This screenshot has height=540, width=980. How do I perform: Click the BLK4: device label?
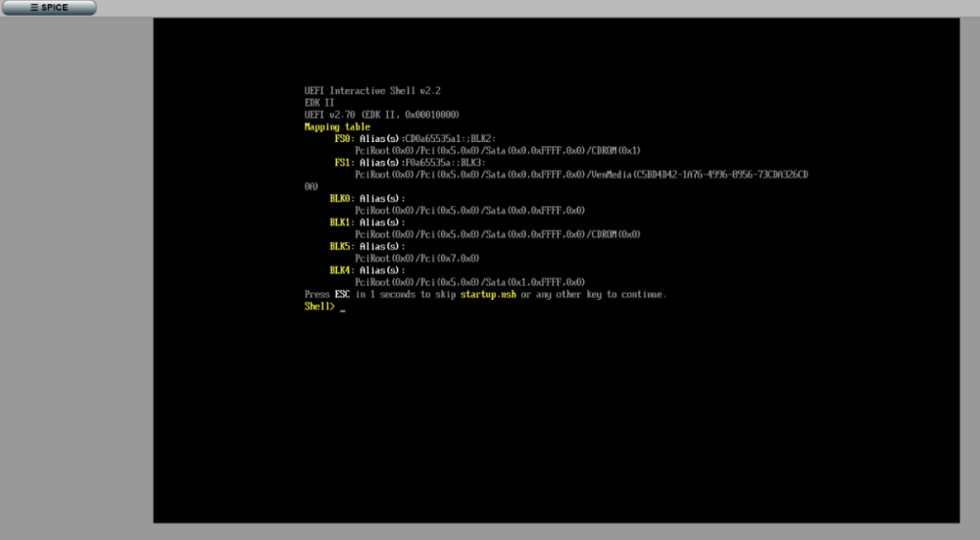(x=341, y=270)
